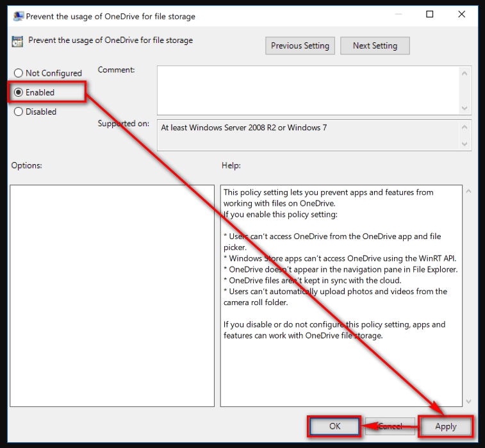Click Supported on box scroll down arrow
The image size is (485, 448).
[464, 144]
